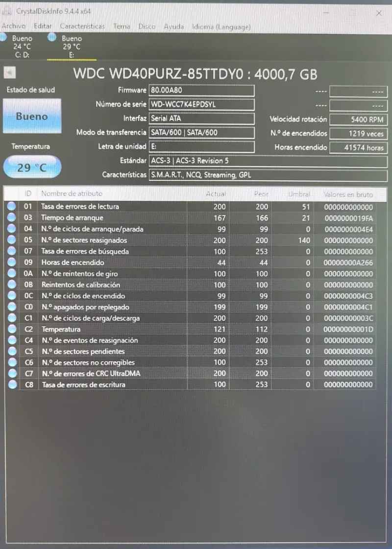Click the 'Valores en bruto' column header
Screen dimensions: 392x549
(x=348, y=194)
